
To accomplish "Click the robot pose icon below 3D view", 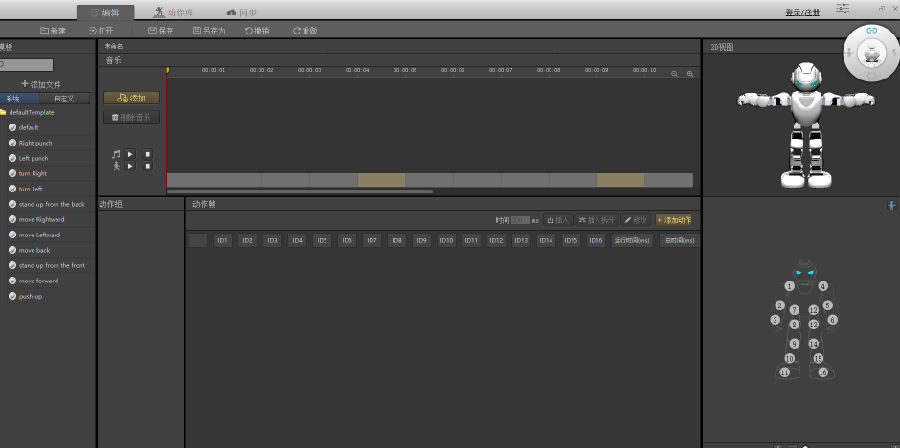I will [x=891, y=205].
